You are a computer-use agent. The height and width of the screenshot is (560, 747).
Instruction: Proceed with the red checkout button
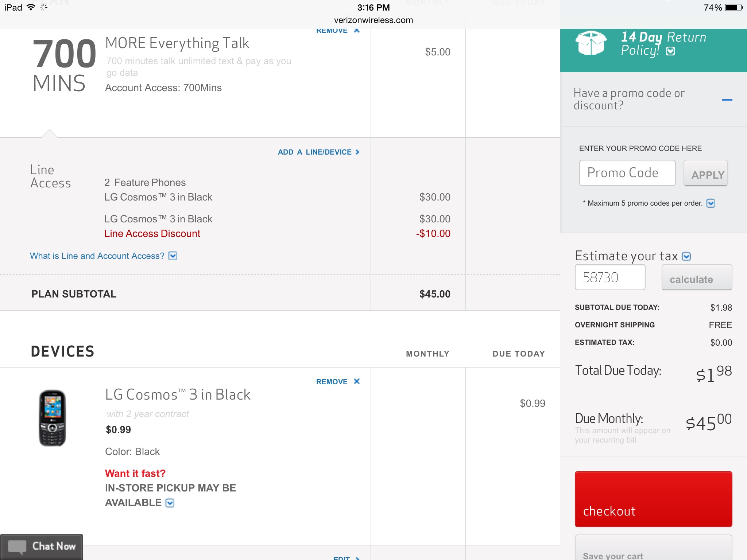[x=653, y=499]
